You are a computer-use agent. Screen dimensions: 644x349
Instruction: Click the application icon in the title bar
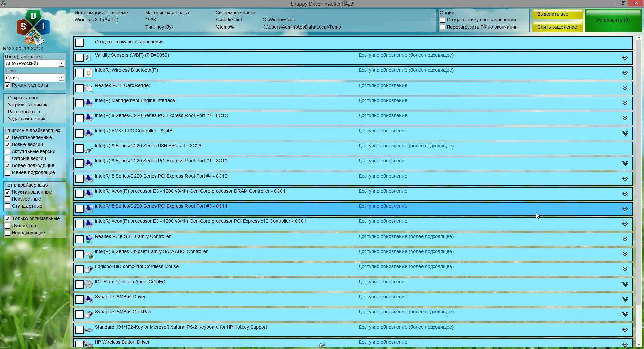click(x=3, y=3)
